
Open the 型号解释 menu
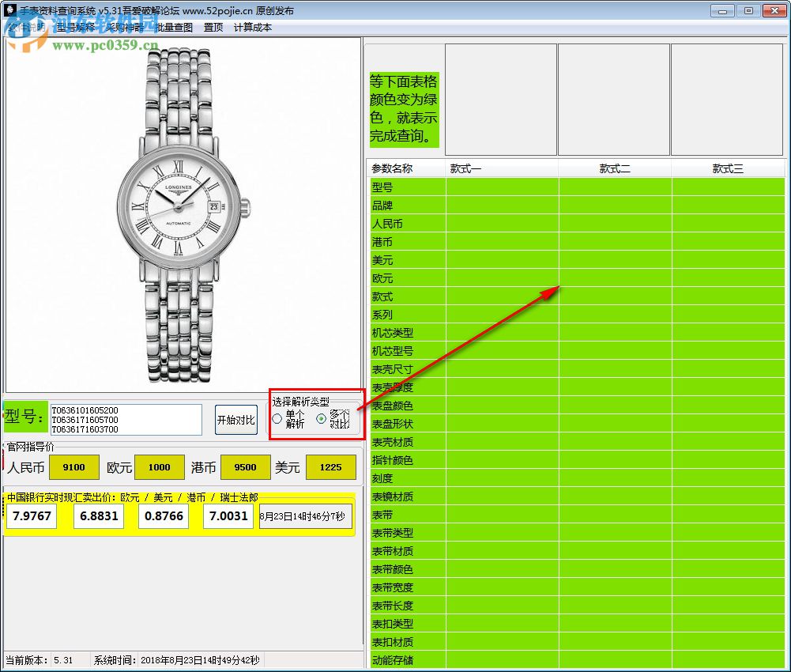[x=76, y=27]
